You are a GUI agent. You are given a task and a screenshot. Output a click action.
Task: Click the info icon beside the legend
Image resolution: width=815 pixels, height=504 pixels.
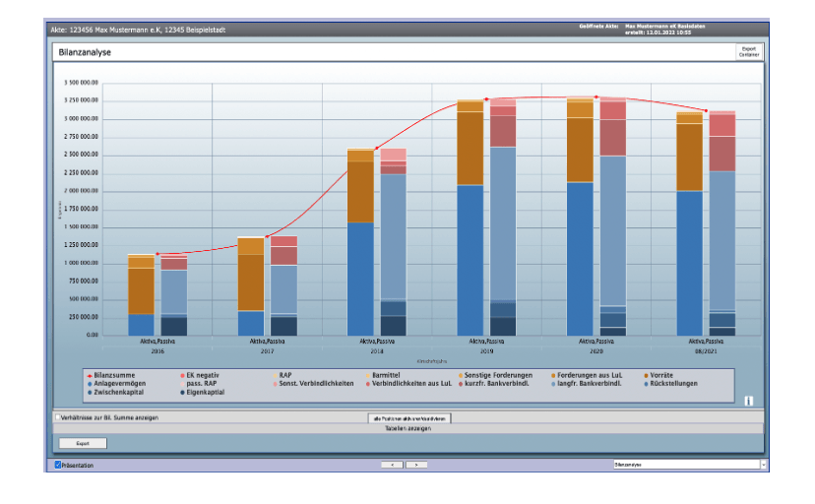tap(748, 401)
